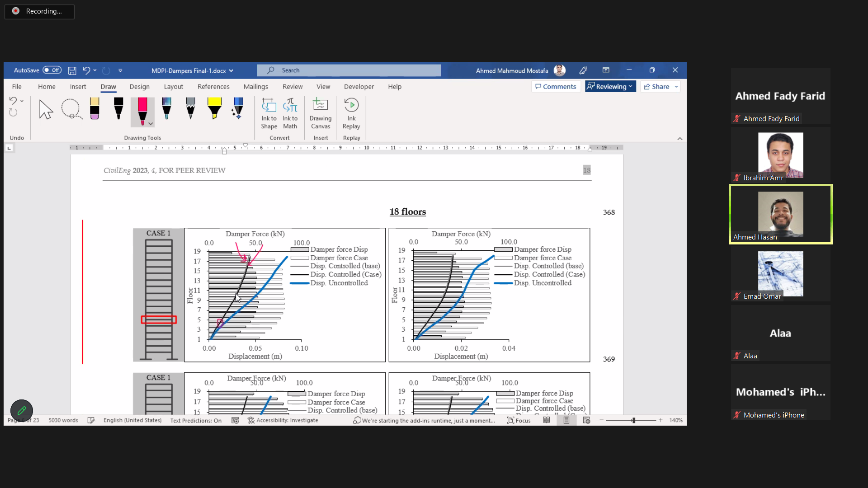Choose the yellow Highlighter tool

(x=214, y=109)
